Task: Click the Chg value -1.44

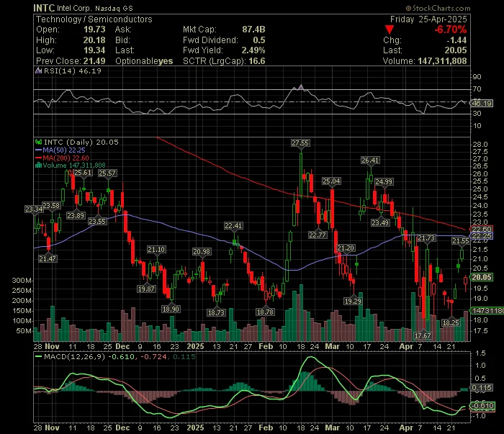Action: [456, 40]
